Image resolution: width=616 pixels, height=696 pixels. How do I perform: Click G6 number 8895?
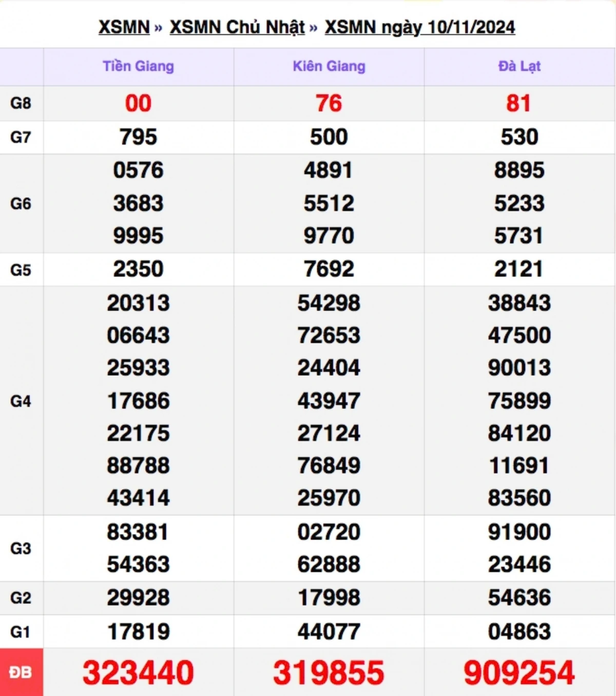pyautogui.click(x=519, y=170)
